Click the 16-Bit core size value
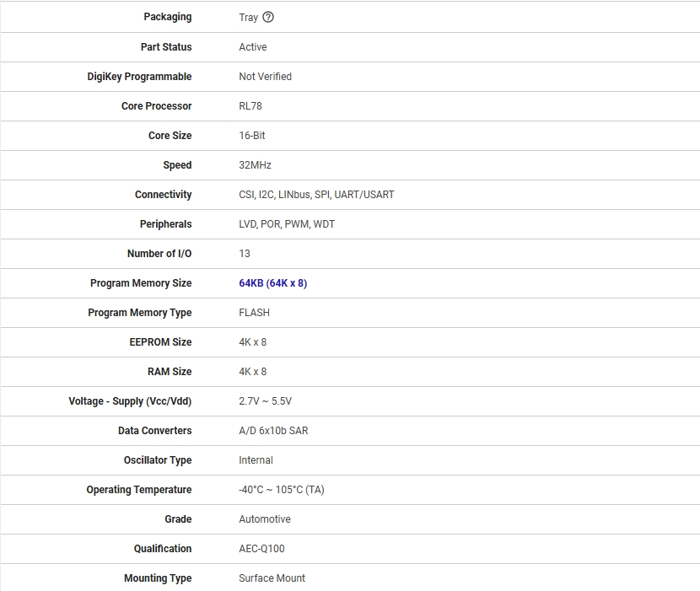 click(x=252, y=136)
